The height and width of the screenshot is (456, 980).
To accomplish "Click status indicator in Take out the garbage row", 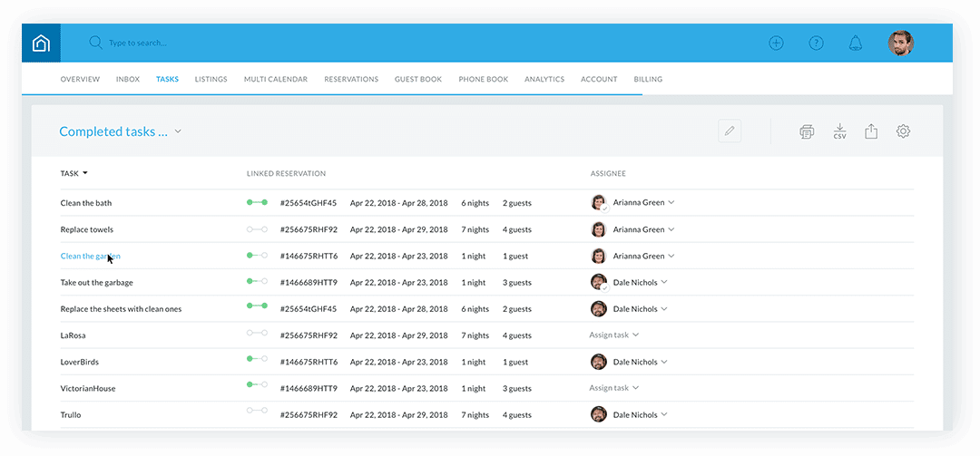I will coord(257,282).
